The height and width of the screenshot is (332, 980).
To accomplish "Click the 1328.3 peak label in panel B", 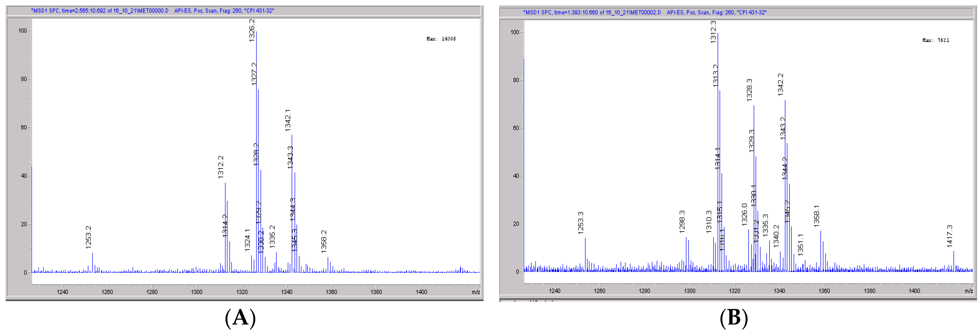I will (x=749, y=90).
